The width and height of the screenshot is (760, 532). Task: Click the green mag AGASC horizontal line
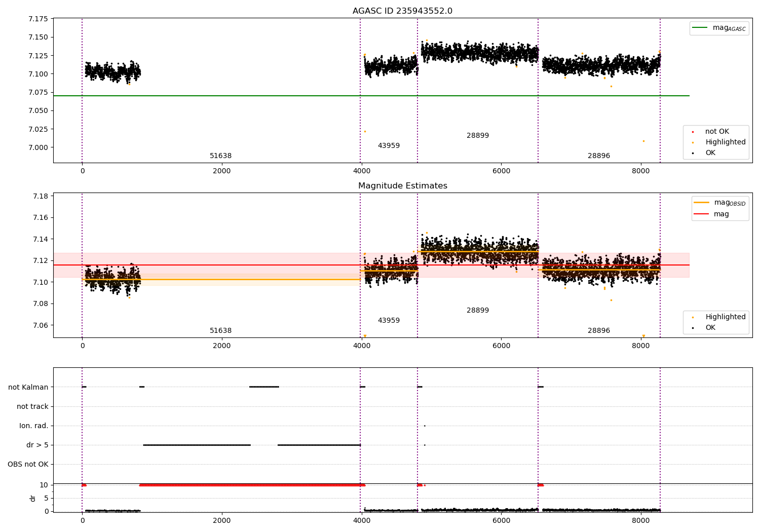(371, 96)
